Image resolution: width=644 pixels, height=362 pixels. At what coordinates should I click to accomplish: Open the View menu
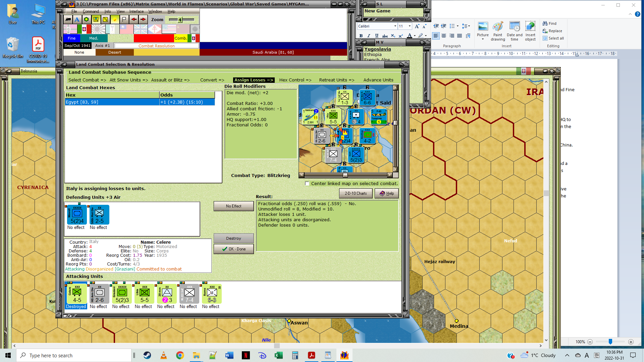120,11
